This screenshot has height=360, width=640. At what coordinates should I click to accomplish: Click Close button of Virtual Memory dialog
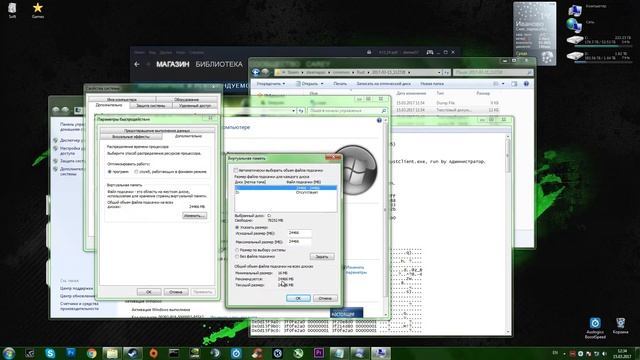pos(333,158)
